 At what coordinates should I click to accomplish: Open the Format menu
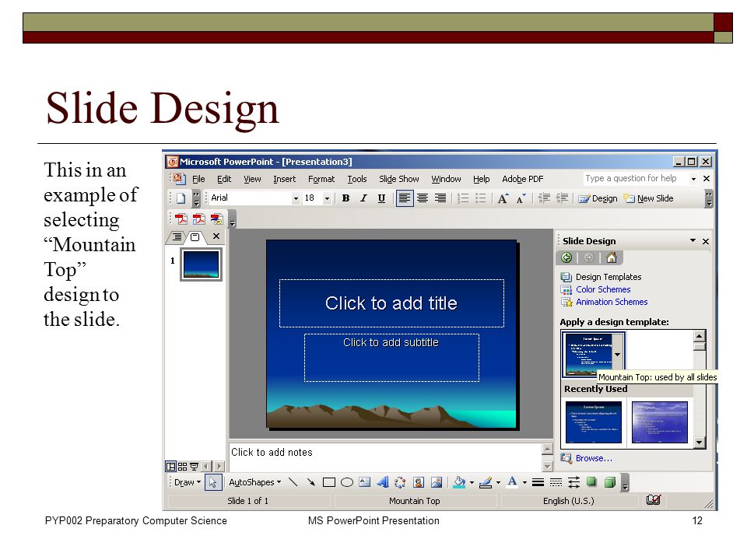coord(321,179)
